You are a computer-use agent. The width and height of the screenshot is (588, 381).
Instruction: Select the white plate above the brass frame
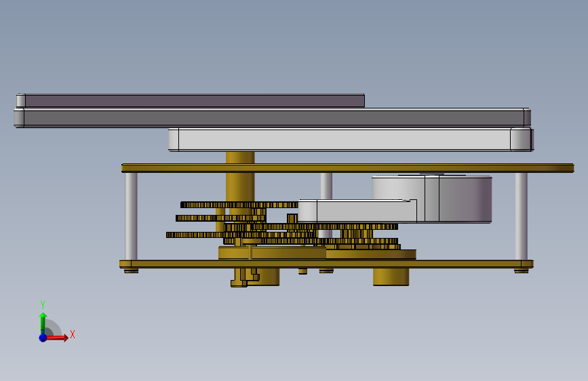click(351, 140)
